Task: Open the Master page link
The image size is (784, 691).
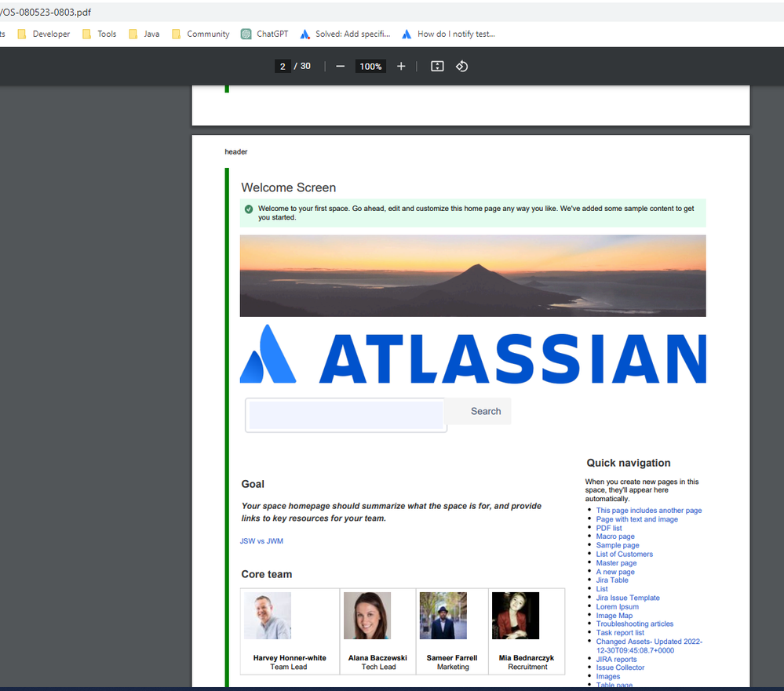Action: click(616, 563)
